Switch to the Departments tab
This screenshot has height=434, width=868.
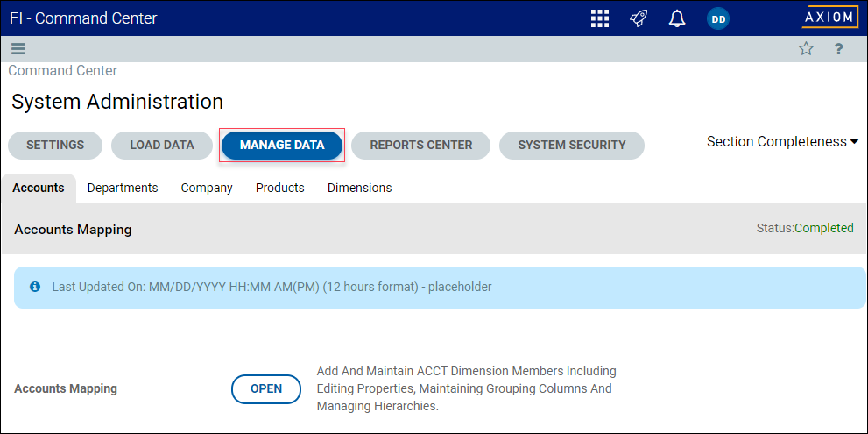tap(123, 188)
